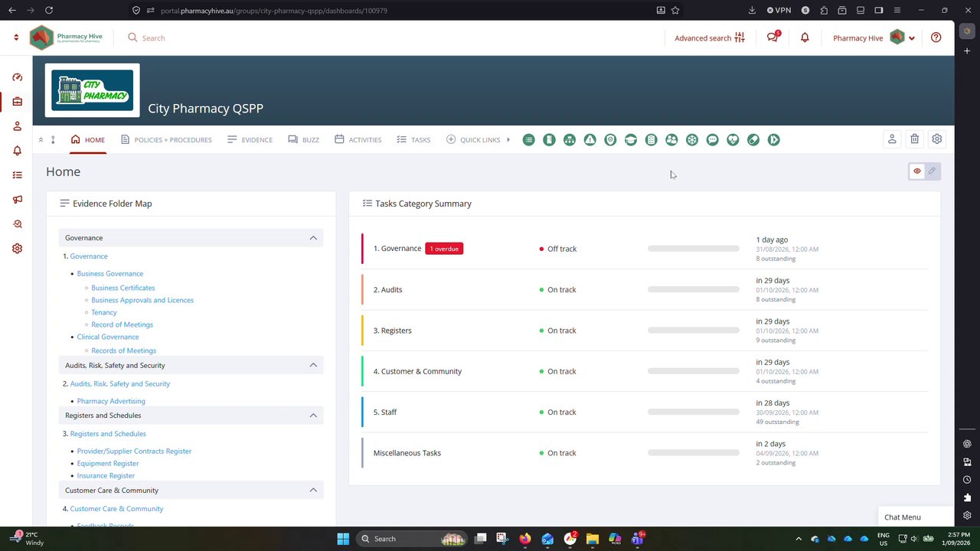
Task: Collapse Registers and Schedules section
Action: pyautogui.click(x=313, y=416)
